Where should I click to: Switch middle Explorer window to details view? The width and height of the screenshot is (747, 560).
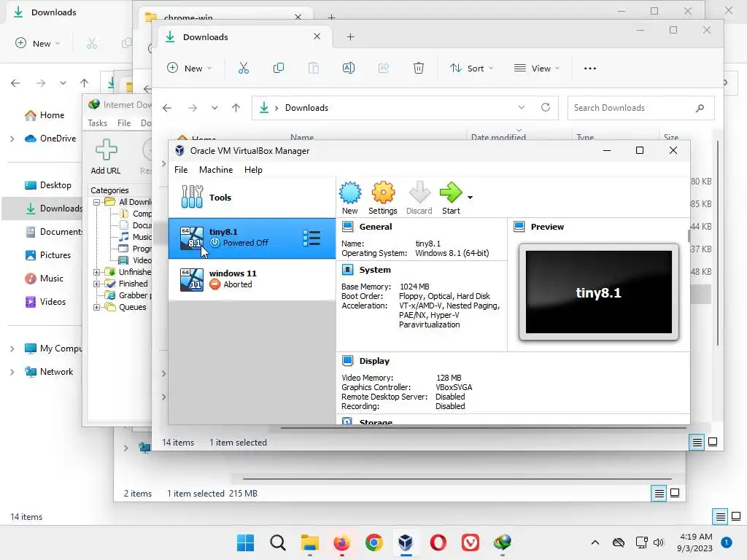pos(659,494)
